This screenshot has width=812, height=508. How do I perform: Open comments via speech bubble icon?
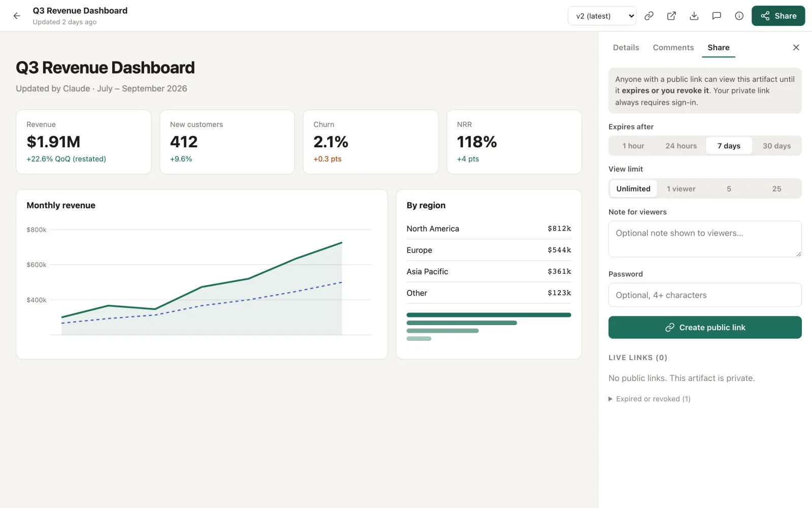717,16
